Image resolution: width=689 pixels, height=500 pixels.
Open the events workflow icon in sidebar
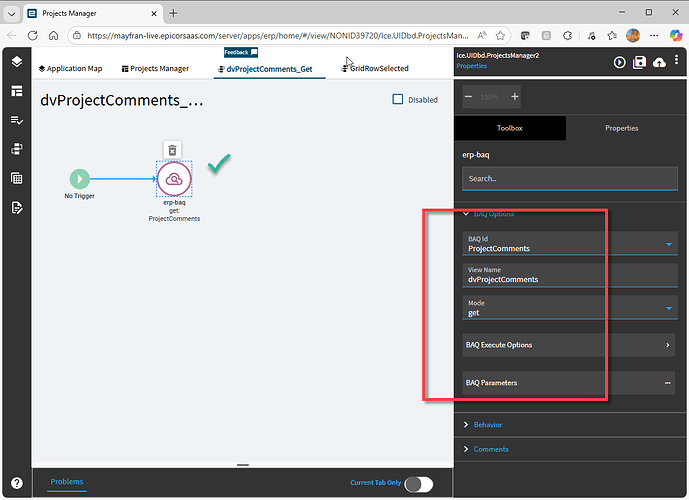(17, 149)
